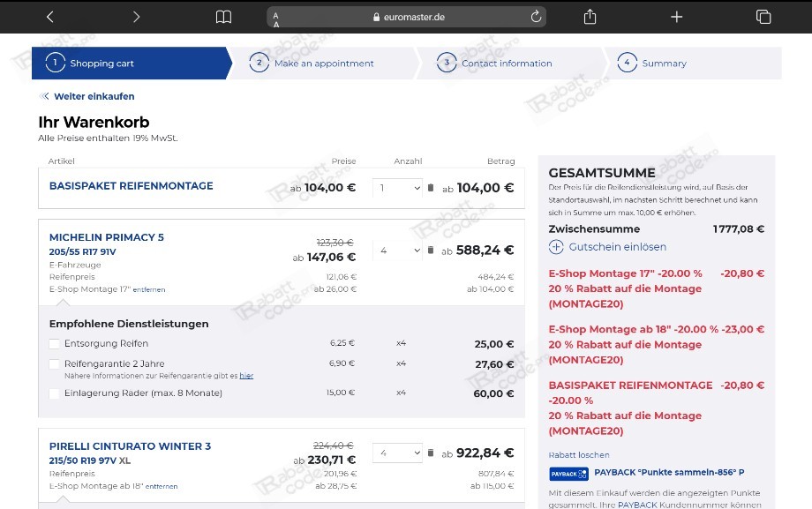Image resolution: width=812 pixels, height=509 pixels.
Task: Check the Entsorgung Reifen option
Action: pos(54,344)
